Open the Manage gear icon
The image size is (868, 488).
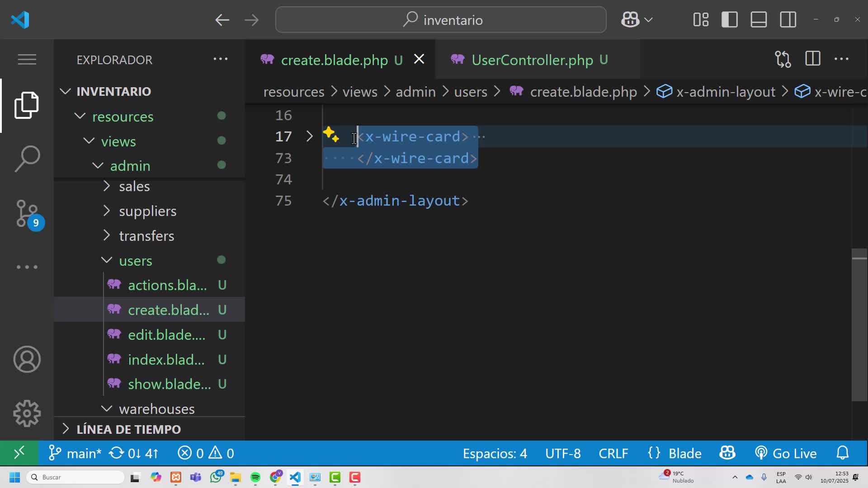click(27, 413)
